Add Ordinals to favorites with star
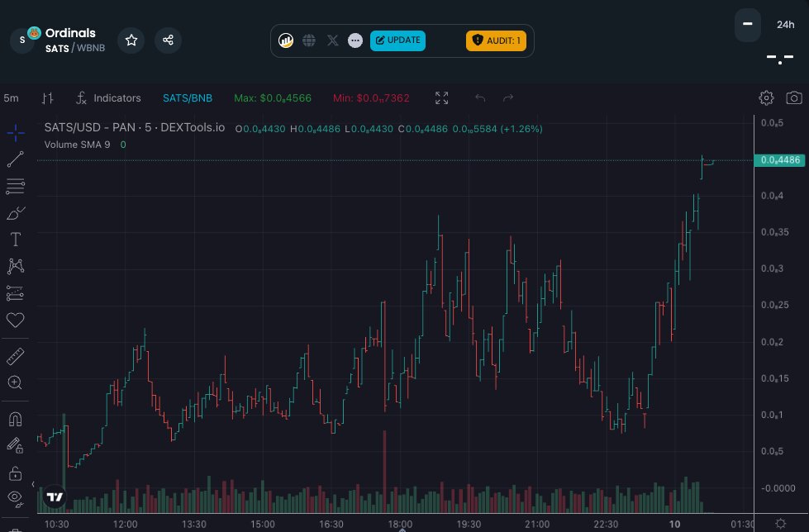Image resolution: width=809 pixels, height=532 pixels. click(x=131, y=40)
